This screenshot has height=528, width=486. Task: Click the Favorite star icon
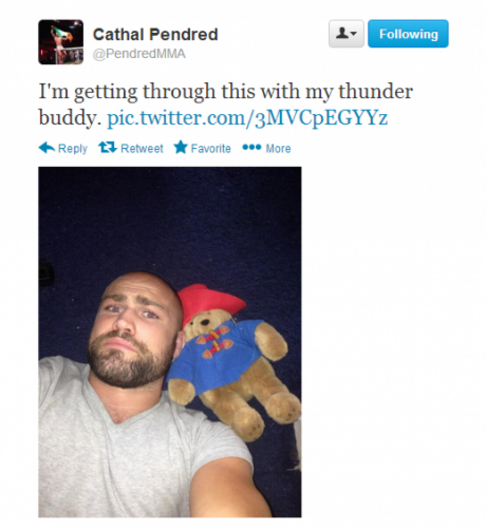[x=181, y=147]
